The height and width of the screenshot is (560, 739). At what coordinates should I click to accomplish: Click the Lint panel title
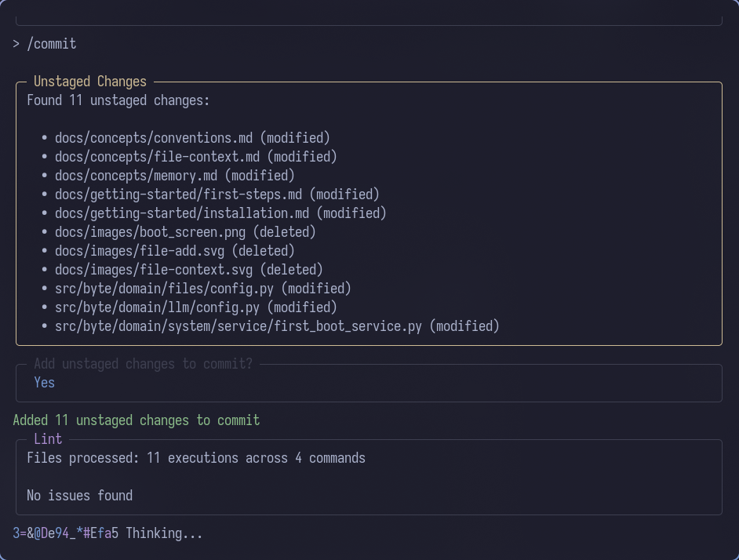pos(48,439)
